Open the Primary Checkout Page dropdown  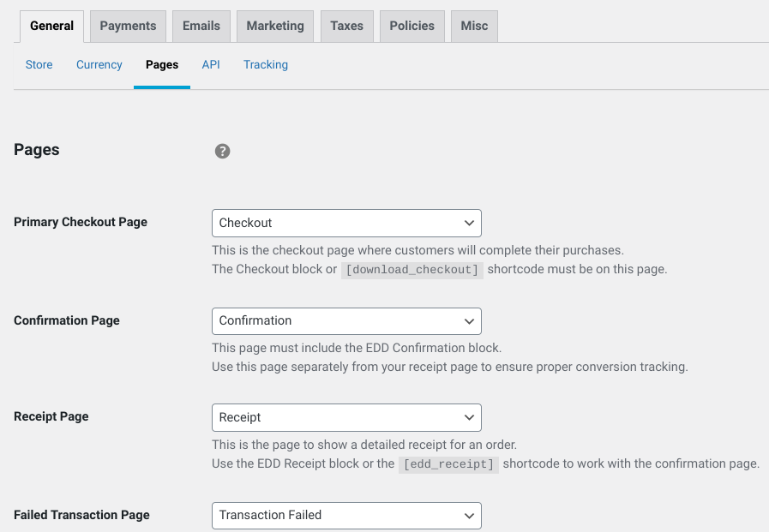point(346,223)
